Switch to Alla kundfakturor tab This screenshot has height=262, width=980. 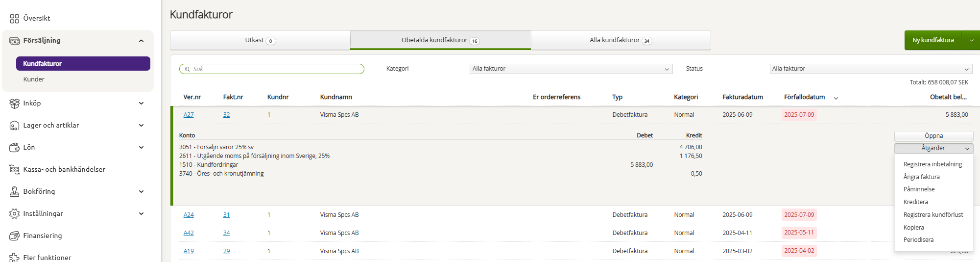pyautogui.click(x=620, y=40)
